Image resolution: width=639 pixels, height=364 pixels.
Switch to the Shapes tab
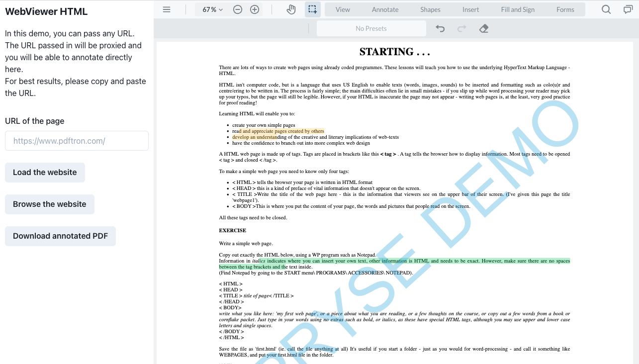coord(430,9)
